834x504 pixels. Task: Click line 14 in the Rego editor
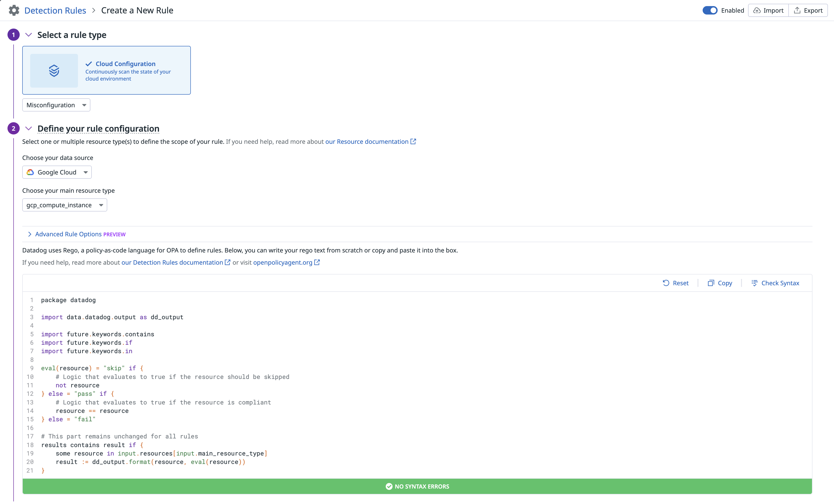(x=92, y=411)
